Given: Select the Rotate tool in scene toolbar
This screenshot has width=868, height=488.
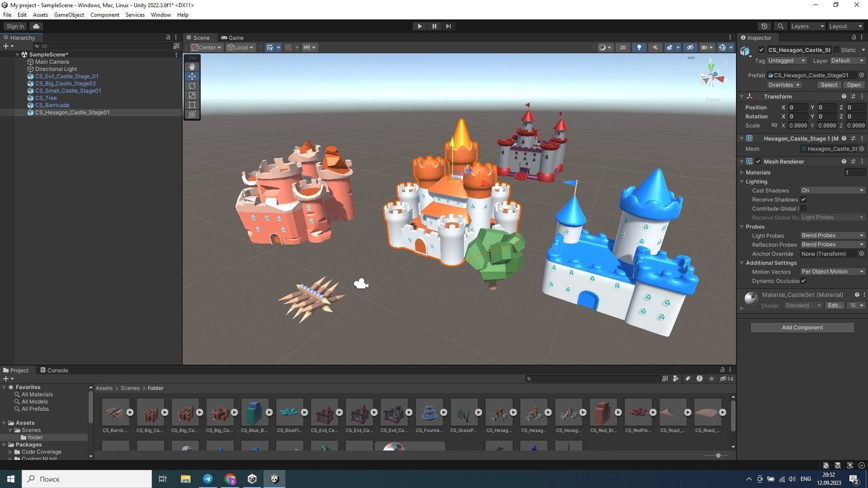Looking at the screenshot, I should coord(192,86).
